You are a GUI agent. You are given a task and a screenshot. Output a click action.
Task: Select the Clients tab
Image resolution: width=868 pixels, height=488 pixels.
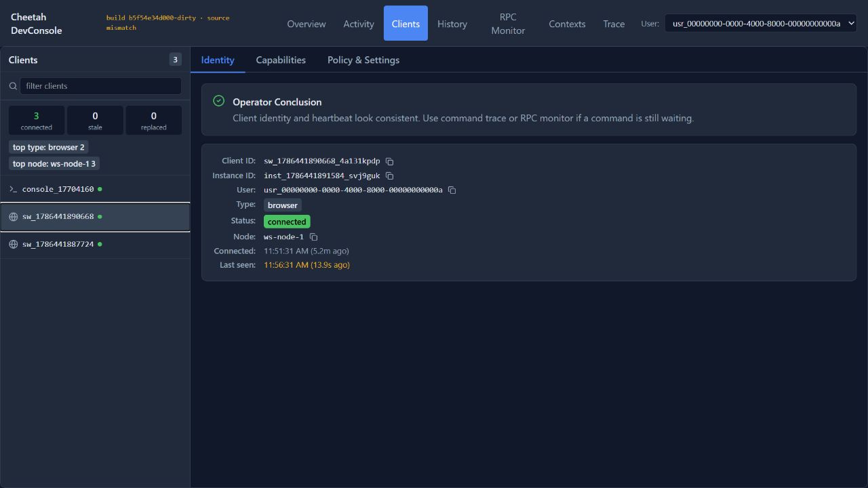coord(406,24)
